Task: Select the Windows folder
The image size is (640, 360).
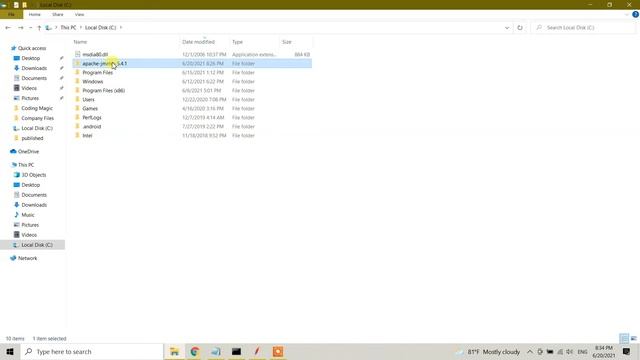Action: (x=93, y=81)
